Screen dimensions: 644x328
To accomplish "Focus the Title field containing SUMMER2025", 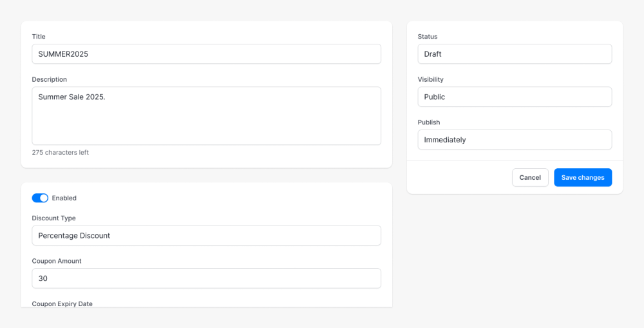I will pos(206,54).
